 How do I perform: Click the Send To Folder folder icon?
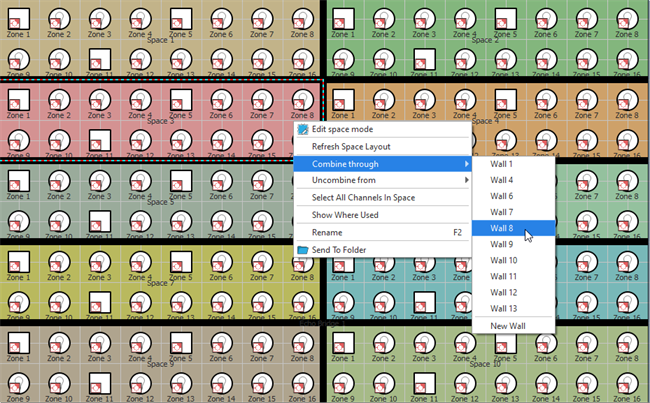[303, 248]
